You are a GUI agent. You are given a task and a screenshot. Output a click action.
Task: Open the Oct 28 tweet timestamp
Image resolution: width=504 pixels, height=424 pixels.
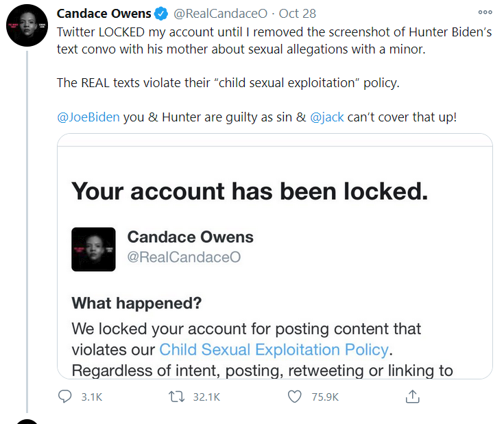(x=298, y=14)
